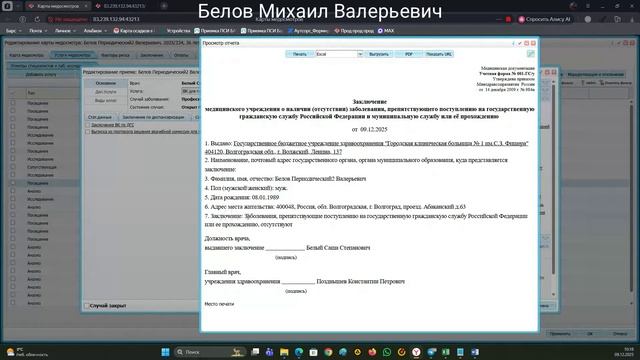Expand the Личное bookmarks folder
This screenshot has height=360, width=640.
click(x=65, y=31)
